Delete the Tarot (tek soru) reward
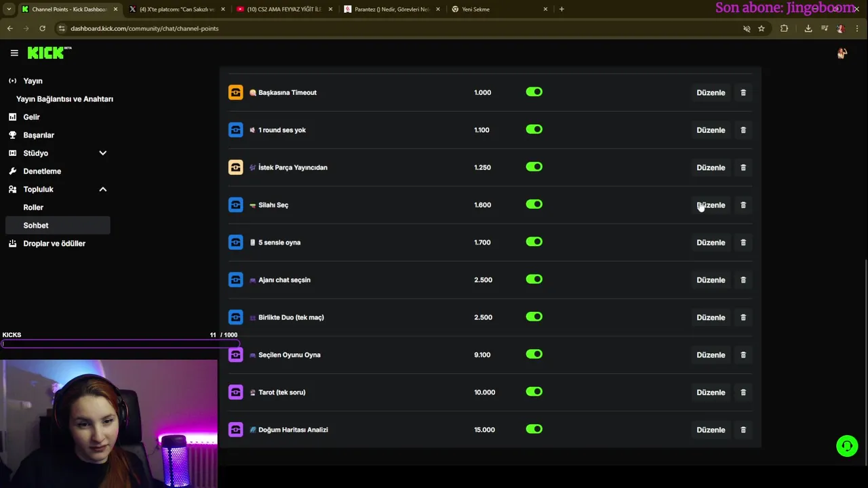The height and width of the screenshot is (488, 868). click(x=743, y=392)
